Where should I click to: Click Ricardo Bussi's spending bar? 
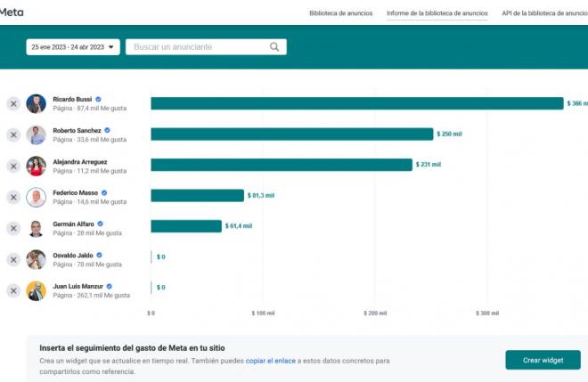pyautogui.click(x=357, y=103)
